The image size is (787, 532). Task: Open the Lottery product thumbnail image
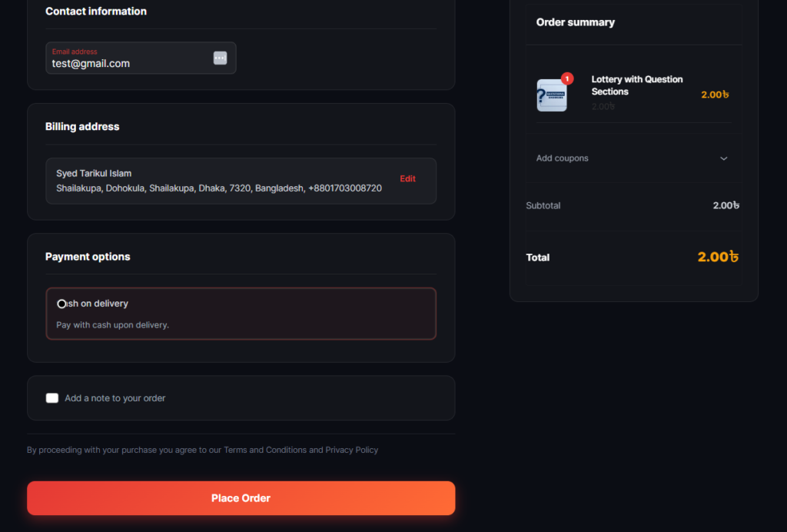click(x=552, y=95)
